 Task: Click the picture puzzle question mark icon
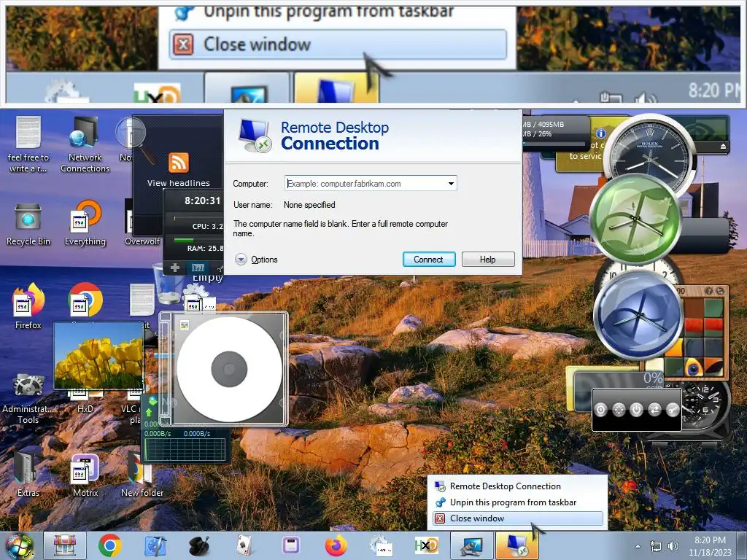709,291
